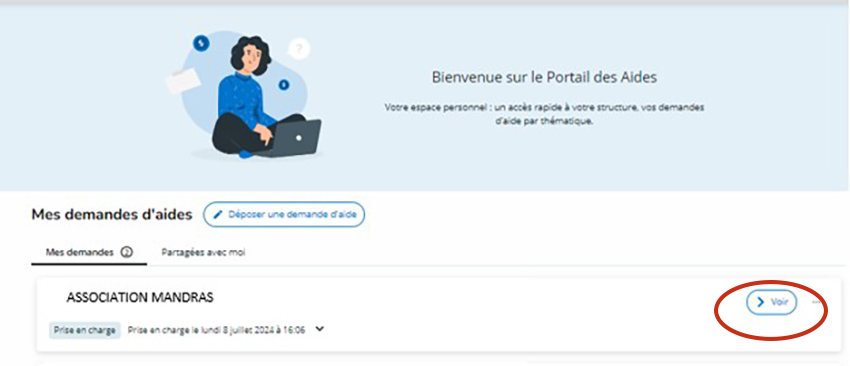This screenshot has width=850, height=366.
Task: Click the small blue coin beside the woman's arm
Action: click(284, 85)
